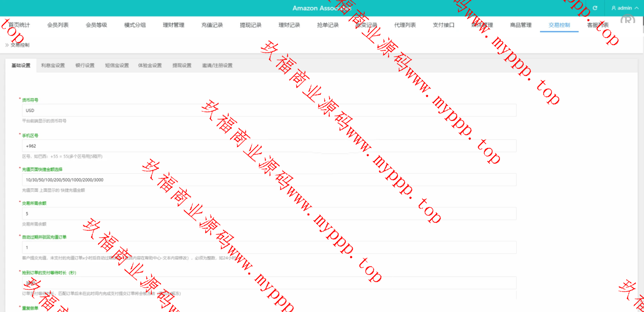
Task: Select the 体验金设置 tab
Action: click(x=150, y=65)
